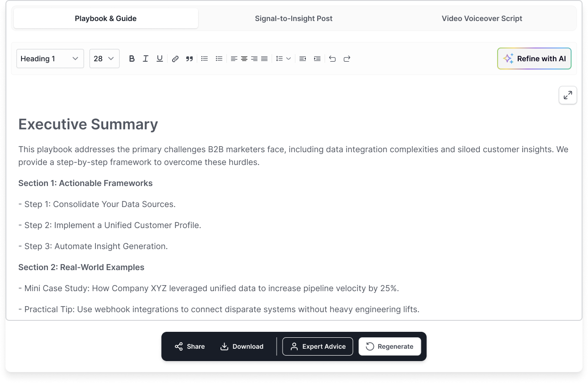Undo the last edit
The image size is (588, 383).
coord(332,59)
